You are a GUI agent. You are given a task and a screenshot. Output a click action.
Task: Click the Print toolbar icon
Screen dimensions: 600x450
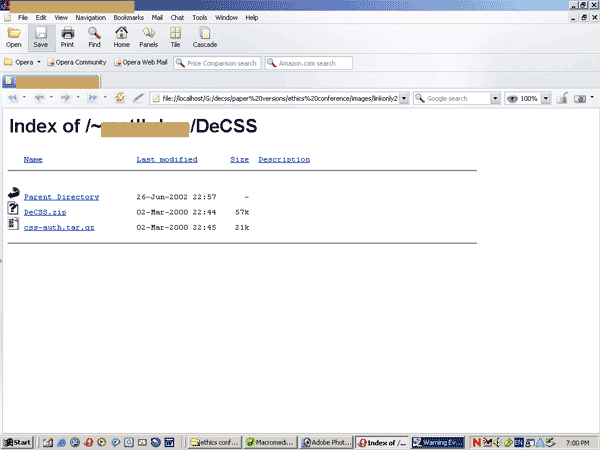click(67, 38)
